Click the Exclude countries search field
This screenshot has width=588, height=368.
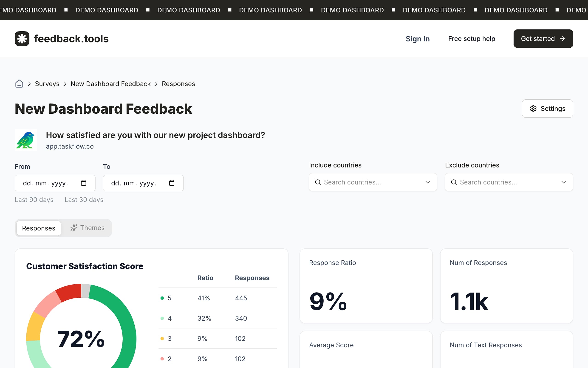pyautogui.click(x=509, y=182)
